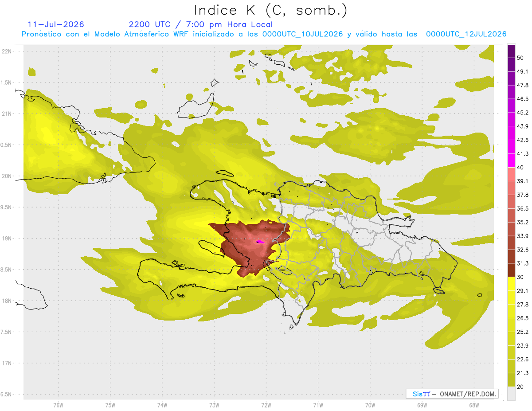532x411 pixels.
Task: Click the forecast date "11-Jul-2026"
Action: click(x=56, y=24)
